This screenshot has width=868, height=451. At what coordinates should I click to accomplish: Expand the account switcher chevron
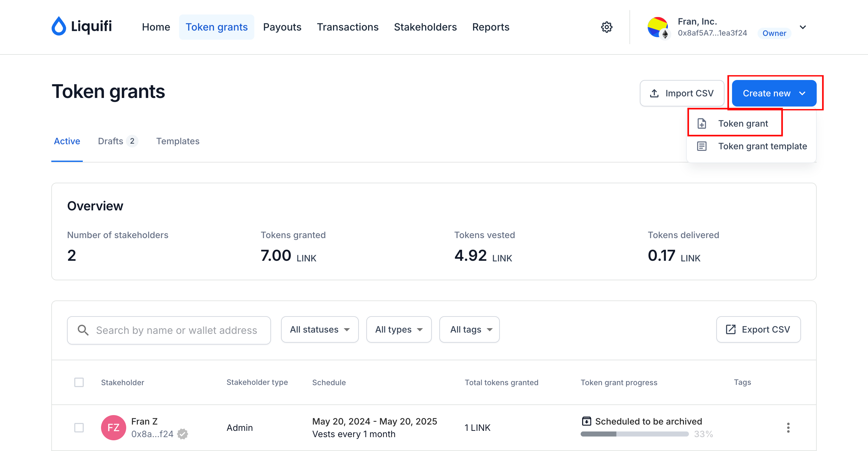tap(803, 27)
